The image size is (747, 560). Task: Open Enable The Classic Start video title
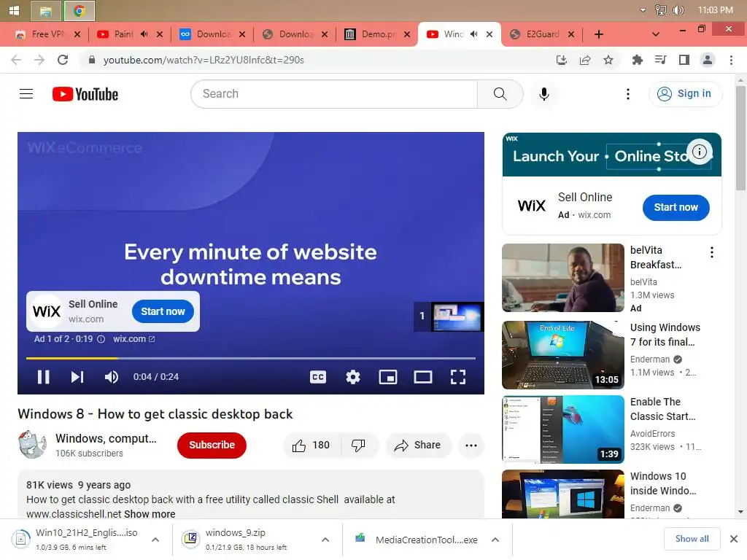tap(662, 409)
